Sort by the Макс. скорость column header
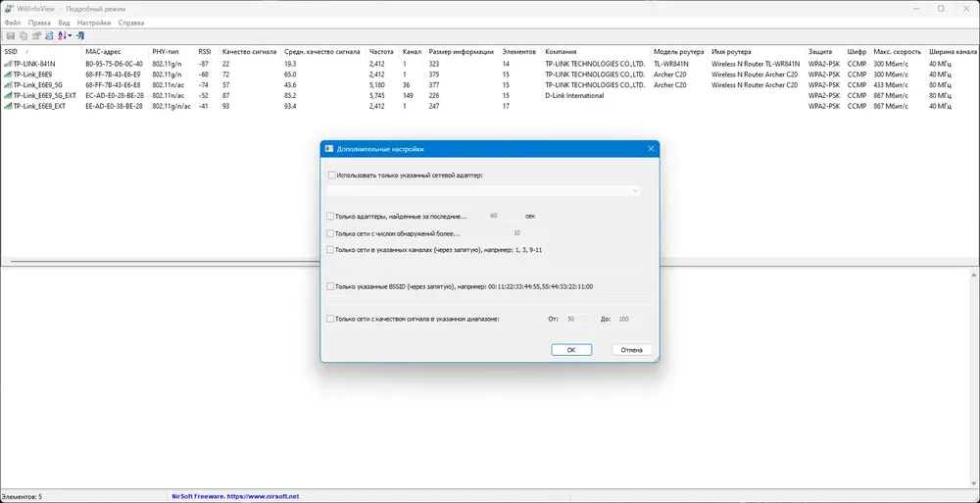The width and height of the screenshot is (980, 503). (x=898, y=52)
